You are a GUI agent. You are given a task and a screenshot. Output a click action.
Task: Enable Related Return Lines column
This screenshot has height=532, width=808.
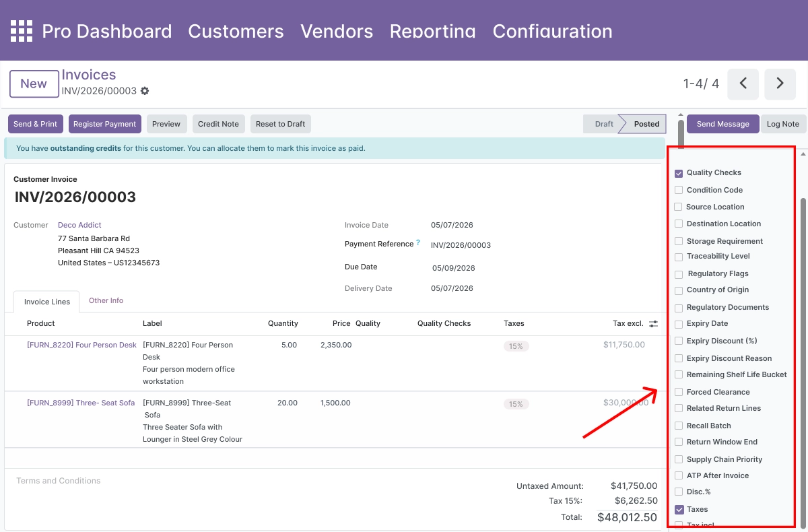click(679, 409)
